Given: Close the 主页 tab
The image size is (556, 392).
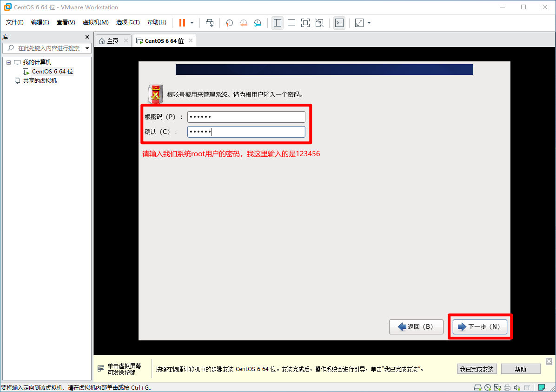Looking at the screenshot, I should pyautogui.click(x=126, y=41).
